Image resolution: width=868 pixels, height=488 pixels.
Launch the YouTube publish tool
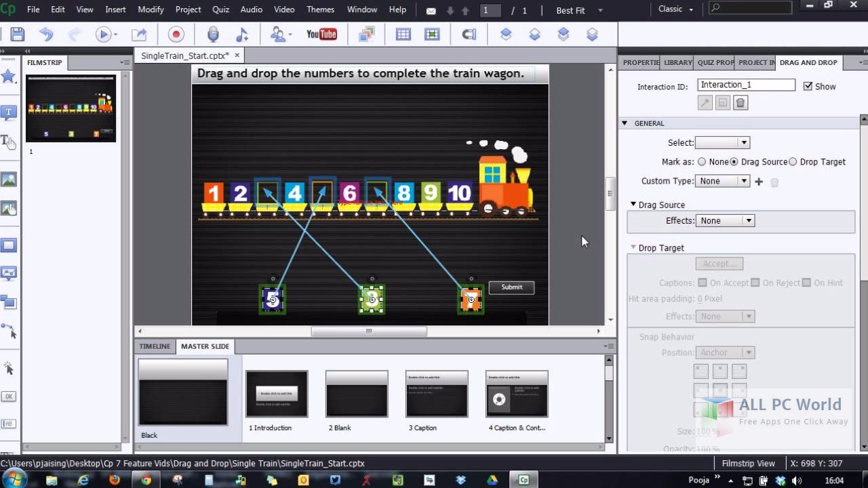click(x=321, y=34)
